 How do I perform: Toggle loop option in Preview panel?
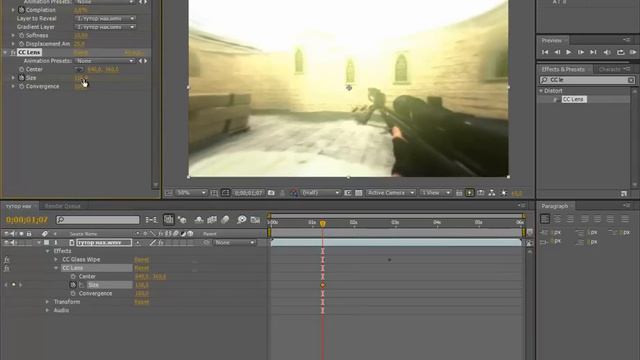click(x=620, y=52)
